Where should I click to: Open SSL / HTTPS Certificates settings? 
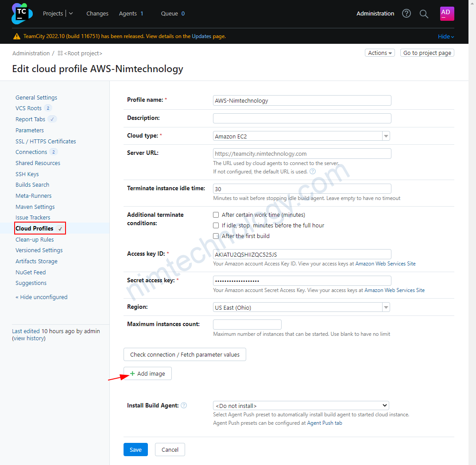(46, 141)
